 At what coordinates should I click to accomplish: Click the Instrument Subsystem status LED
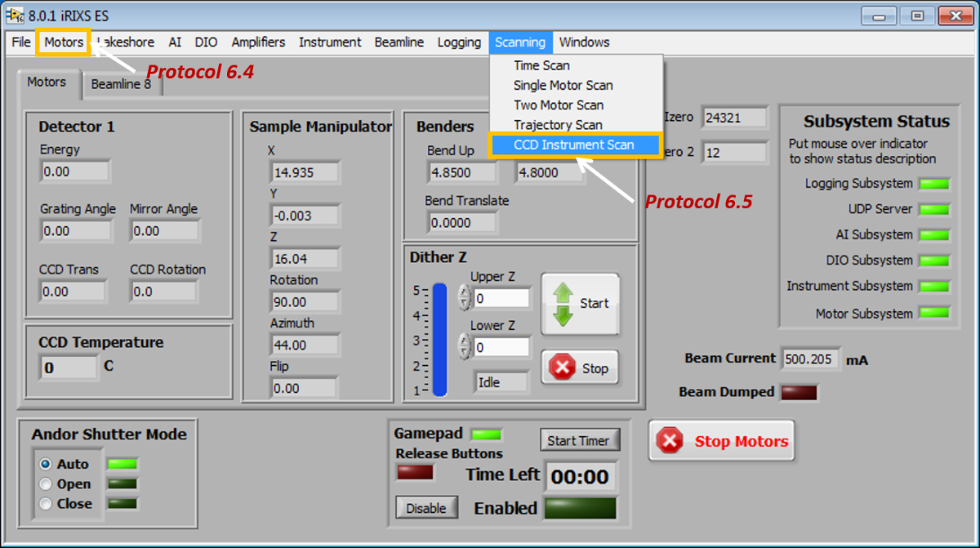point(935,287)
